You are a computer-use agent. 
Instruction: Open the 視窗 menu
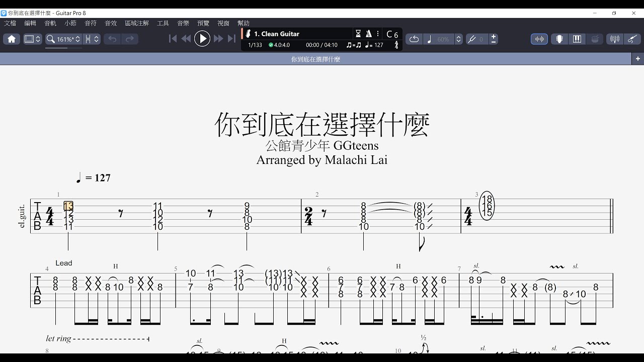pos(223,23)
